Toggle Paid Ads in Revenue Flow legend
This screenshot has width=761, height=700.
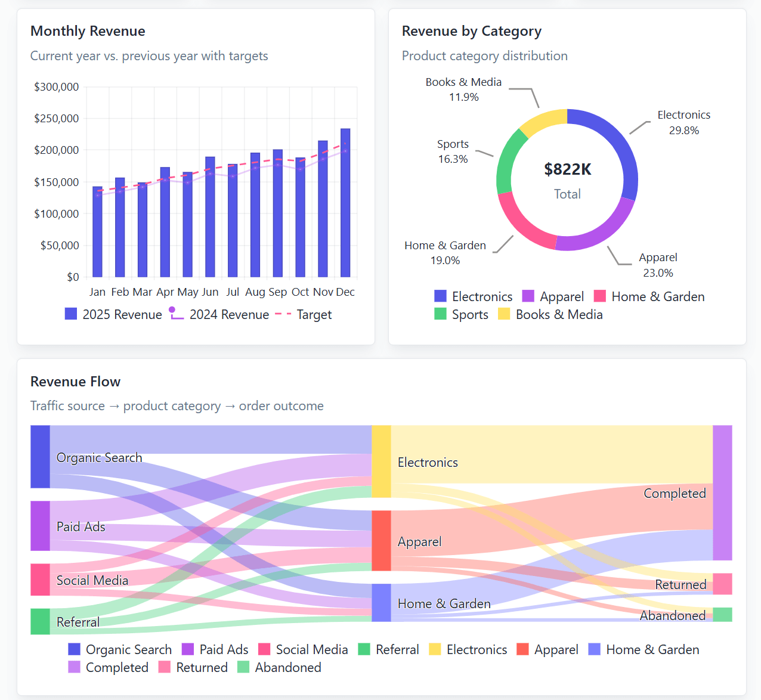[x=215, y=649]
